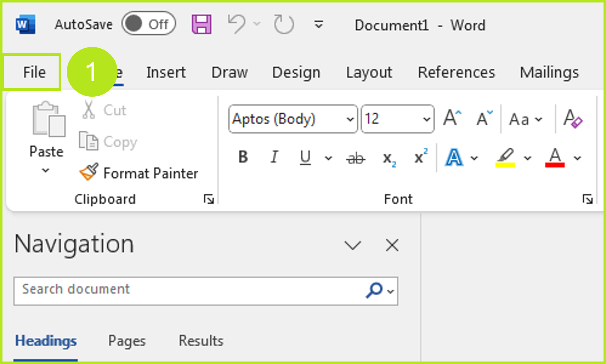Screen dimensions: 606x364
Task: Click the Undo arrow icon
Action: 236,24
